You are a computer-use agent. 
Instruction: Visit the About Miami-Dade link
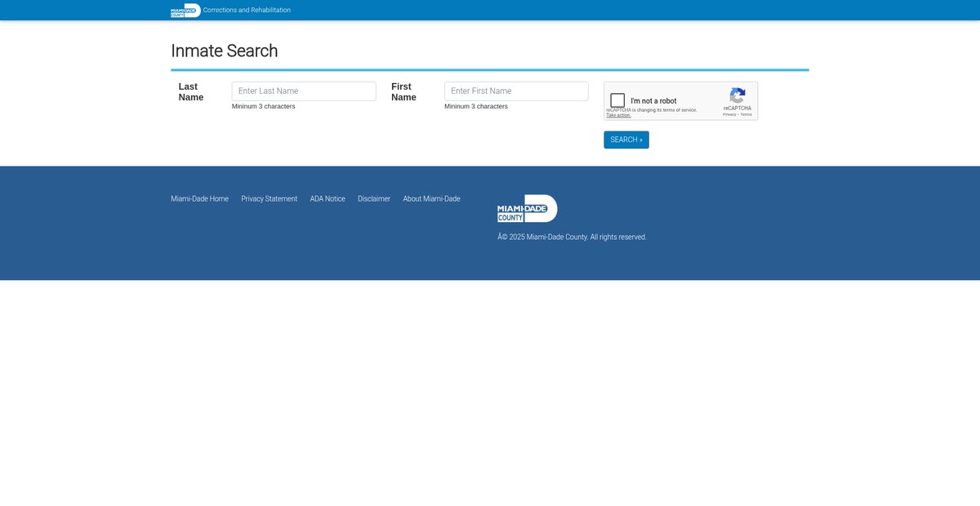tap(431, 199)
